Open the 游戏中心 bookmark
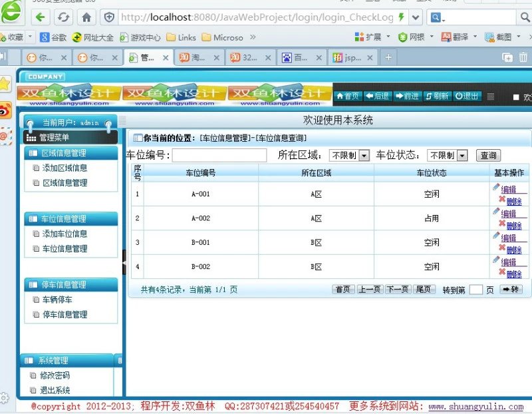The image size is (532, 414). [140, 37]
